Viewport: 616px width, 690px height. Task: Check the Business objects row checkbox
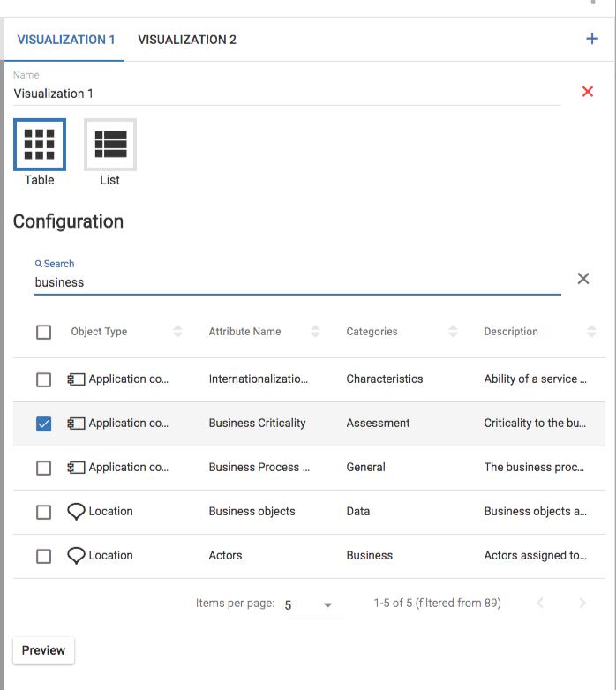[x=43, y=512]
